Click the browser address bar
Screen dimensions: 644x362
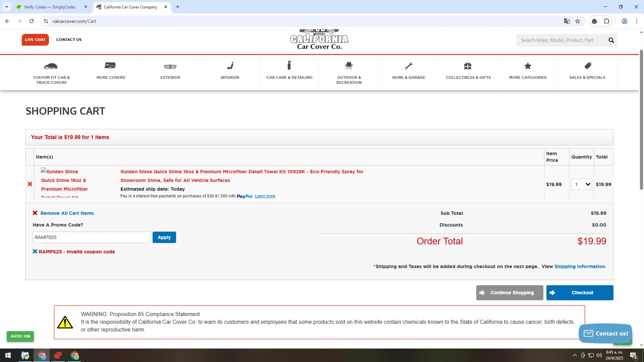point(301,21)
